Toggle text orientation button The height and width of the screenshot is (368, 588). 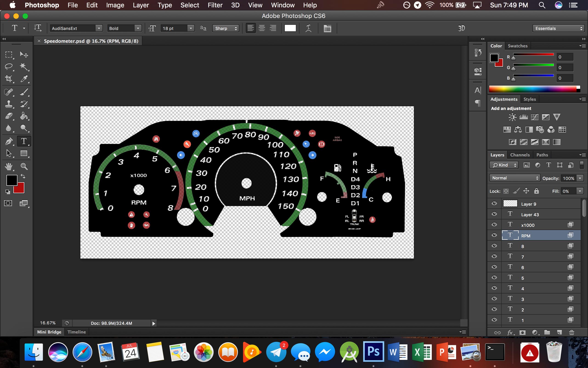[38, 28]
